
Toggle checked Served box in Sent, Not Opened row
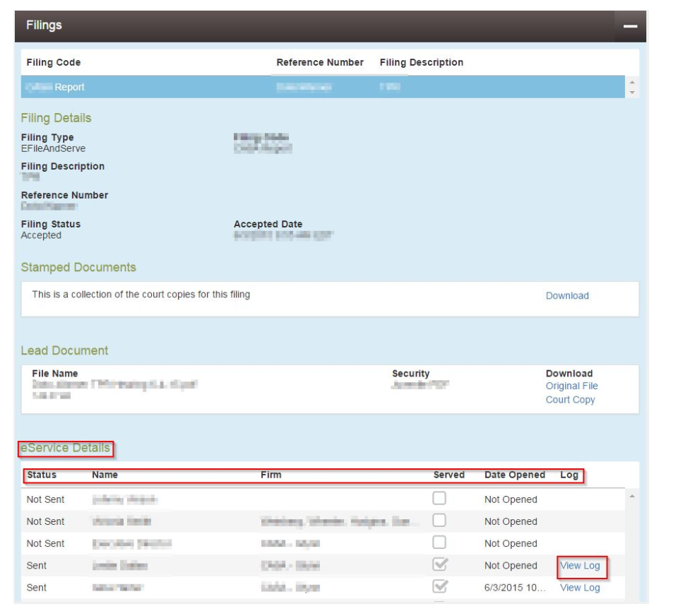pyautogui.click(x=439, y=564)
